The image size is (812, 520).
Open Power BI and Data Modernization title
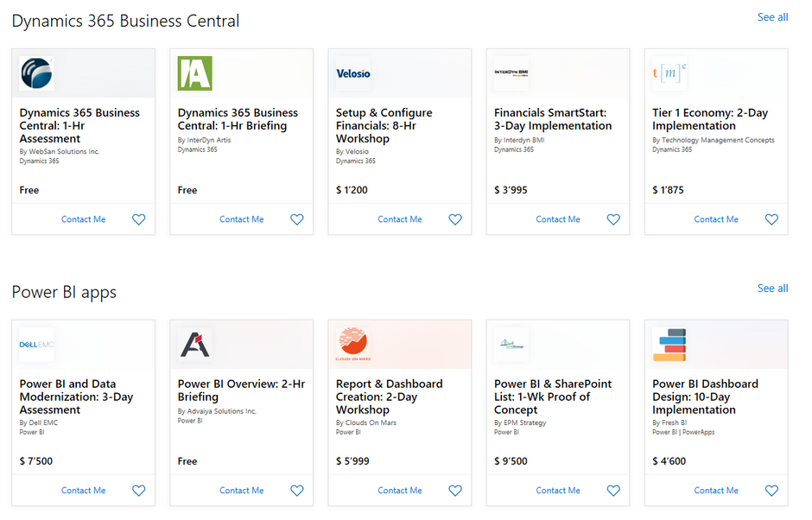point(77,396)
